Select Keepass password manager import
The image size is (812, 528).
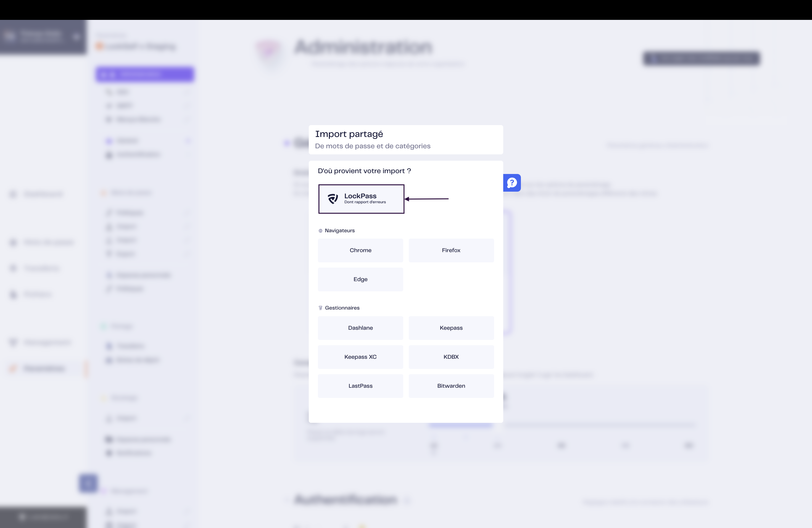point(451,328)
